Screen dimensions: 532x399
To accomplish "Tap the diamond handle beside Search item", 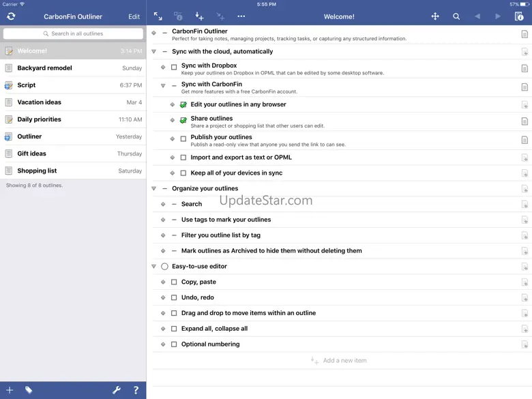I will [163, 204].
